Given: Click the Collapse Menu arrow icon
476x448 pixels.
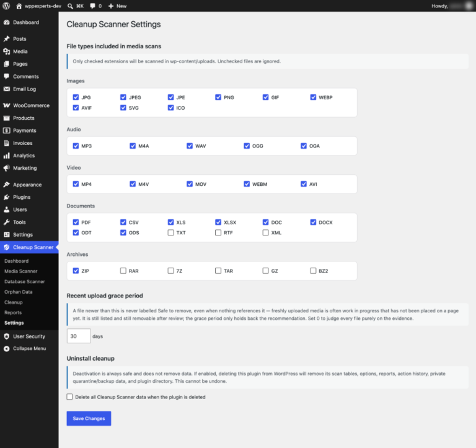Looking at the screenshot, I should tap(6, 349).
